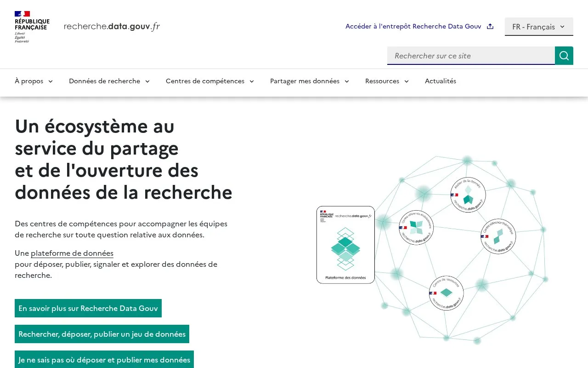Open the recherche.data.gouv.fr site title
Screen dimensions: 588x368
click(112, 26)
